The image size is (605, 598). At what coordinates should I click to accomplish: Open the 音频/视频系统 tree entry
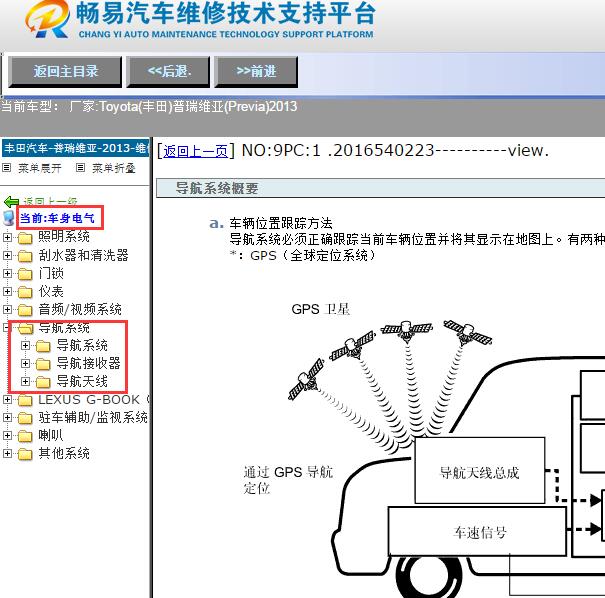[80, 309]
